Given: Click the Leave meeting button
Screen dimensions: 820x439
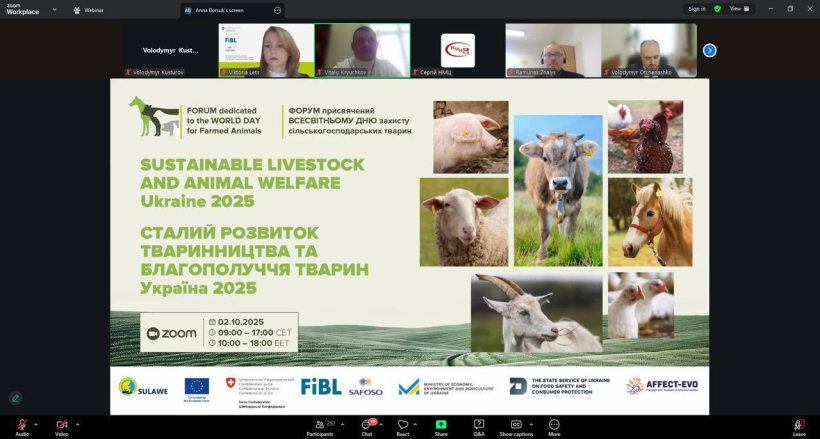Looking at the screenshot, I should 799,426.
